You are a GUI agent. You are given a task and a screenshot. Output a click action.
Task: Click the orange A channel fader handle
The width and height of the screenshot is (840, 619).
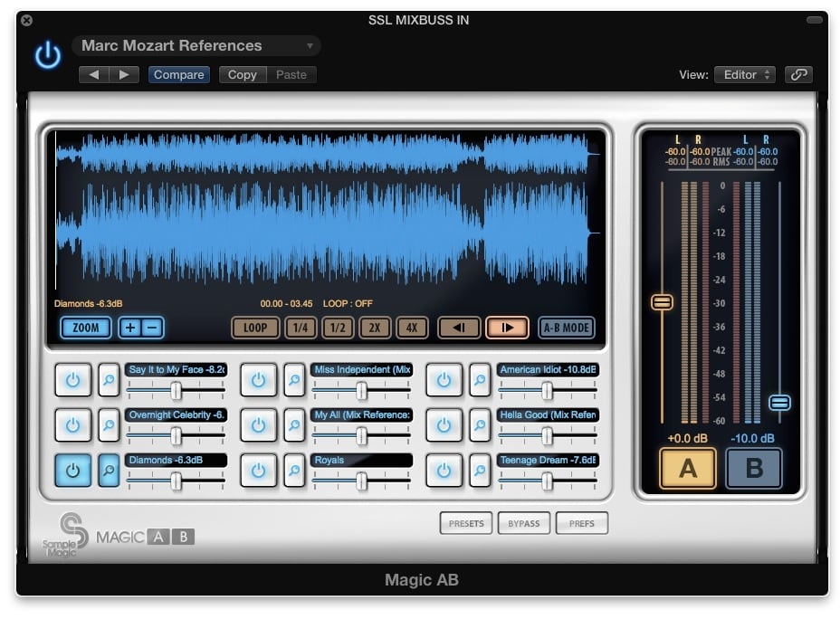[663, 302]
